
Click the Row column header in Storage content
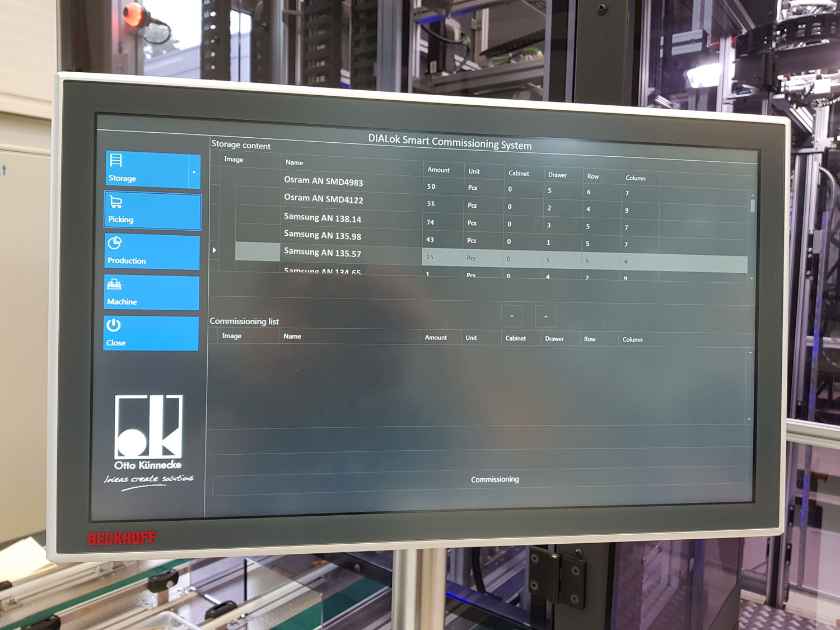pos(592,176)
